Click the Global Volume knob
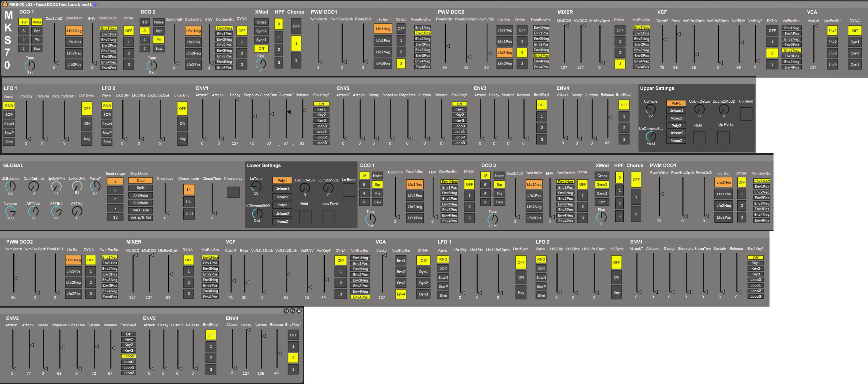This screenshot has height=384, width=868. (10, 211)
